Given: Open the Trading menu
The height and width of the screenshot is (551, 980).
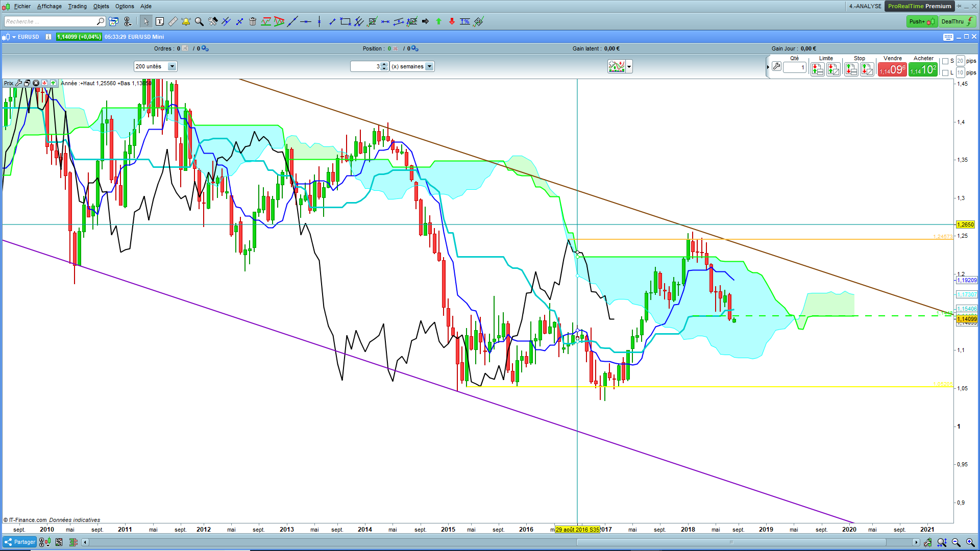Looking at the screenshot, I should pyautogui.click(x=77, y=6).
